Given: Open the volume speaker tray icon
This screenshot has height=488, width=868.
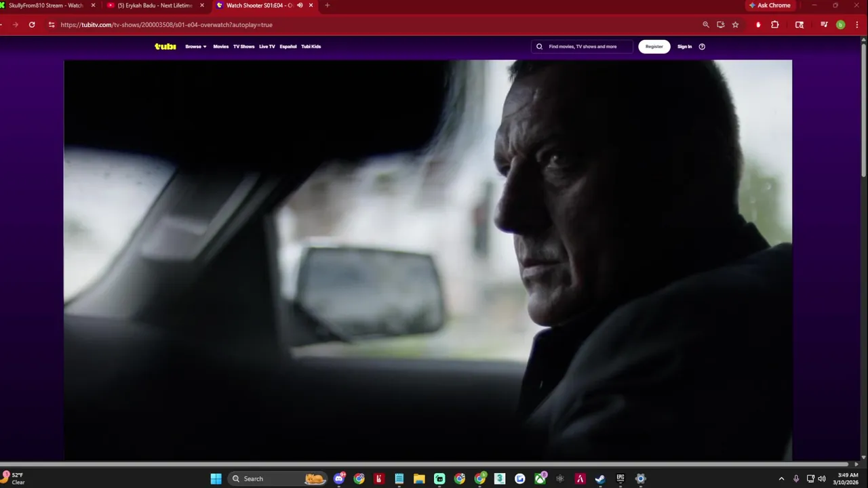Looking at the screenshot, I should click(x=822, y=479).
